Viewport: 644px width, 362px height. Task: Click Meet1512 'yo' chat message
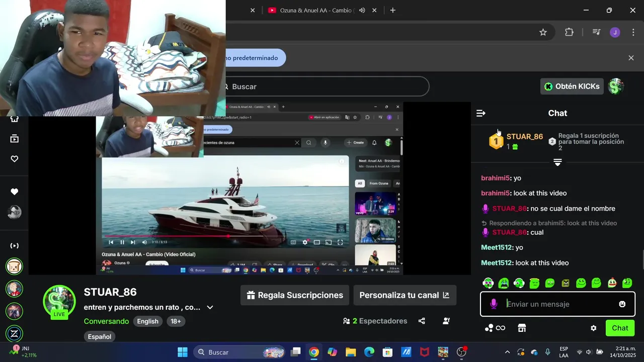click(502, 247)
